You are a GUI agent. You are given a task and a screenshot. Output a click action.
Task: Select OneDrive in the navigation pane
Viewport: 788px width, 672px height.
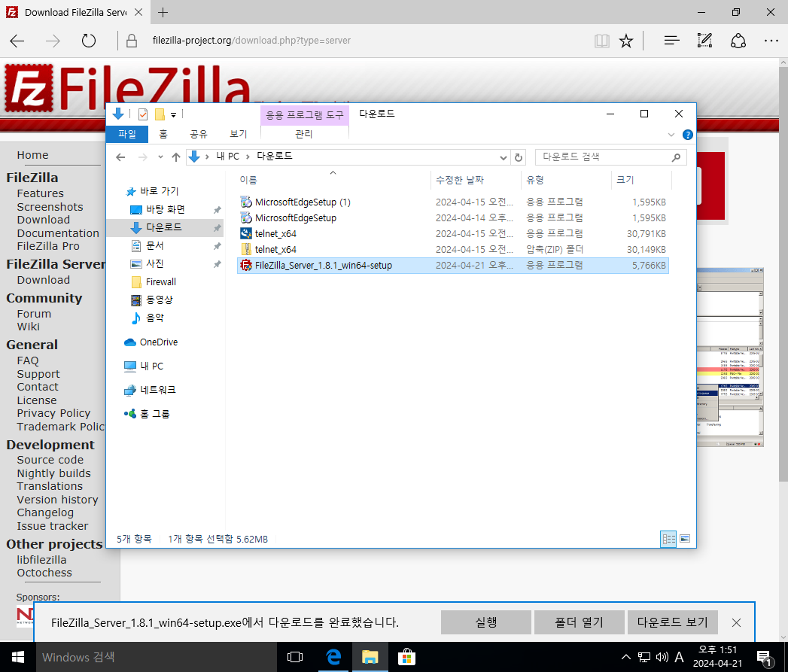[158, 342]
